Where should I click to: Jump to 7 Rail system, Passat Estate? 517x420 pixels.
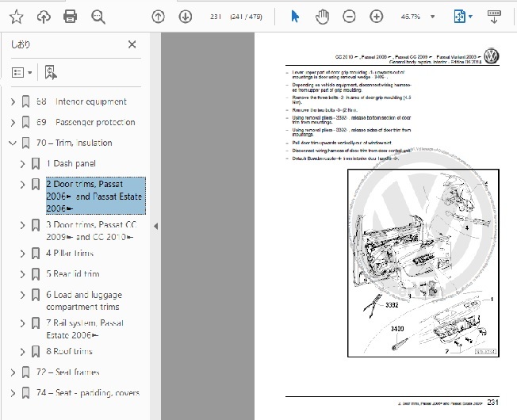click(x=85, y=329)
